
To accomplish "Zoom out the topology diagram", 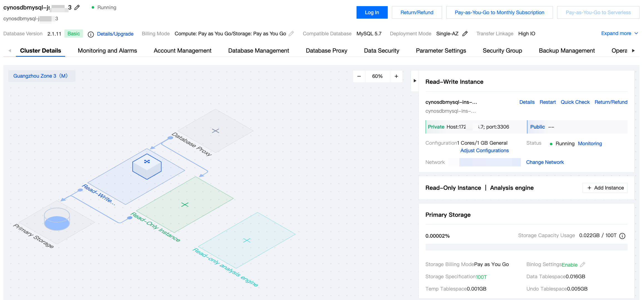I will tap(359, 76).
